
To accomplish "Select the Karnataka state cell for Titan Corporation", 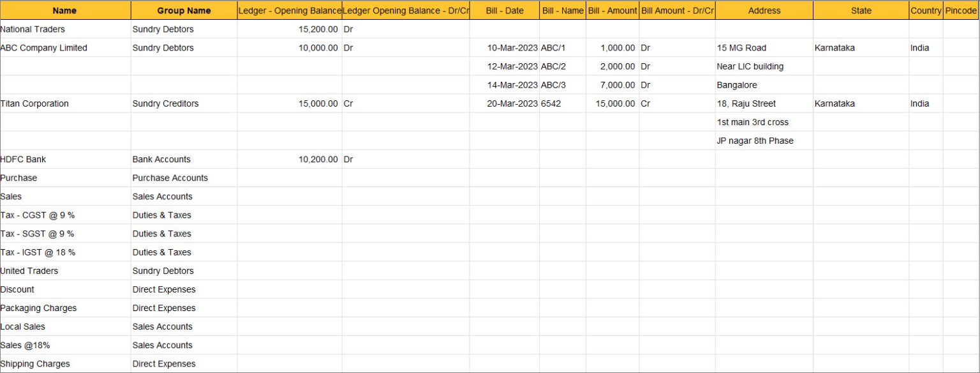I will (834, 103).
